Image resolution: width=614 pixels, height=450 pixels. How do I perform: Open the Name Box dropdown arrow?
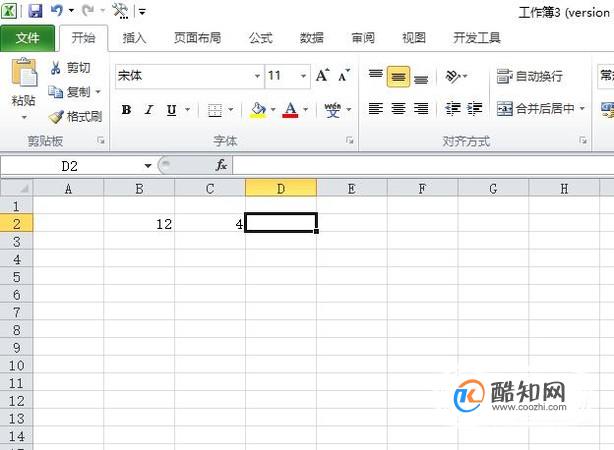148,166
